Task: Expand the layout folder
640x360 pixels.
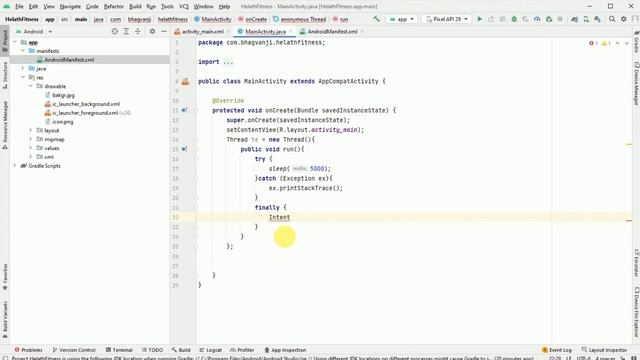Action: pyautogui.click(x=31, y=130)
